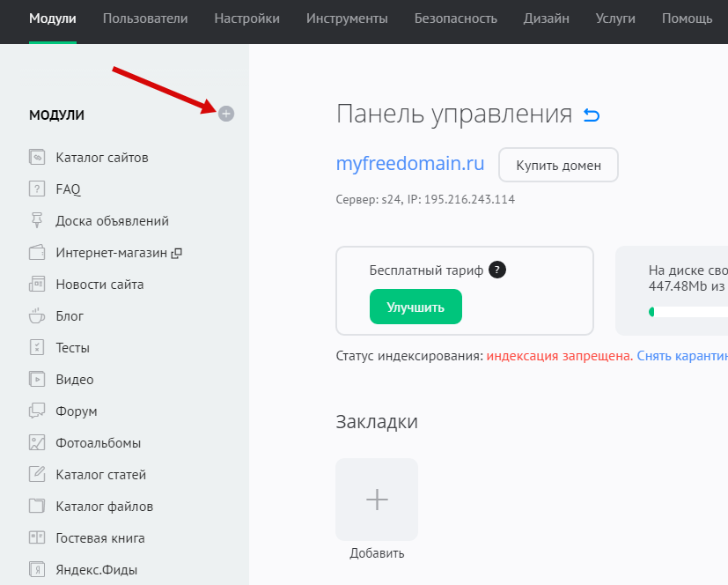728x585 pixels.
Task: Follow the Снять карантин link
Action: pos(681,356)
